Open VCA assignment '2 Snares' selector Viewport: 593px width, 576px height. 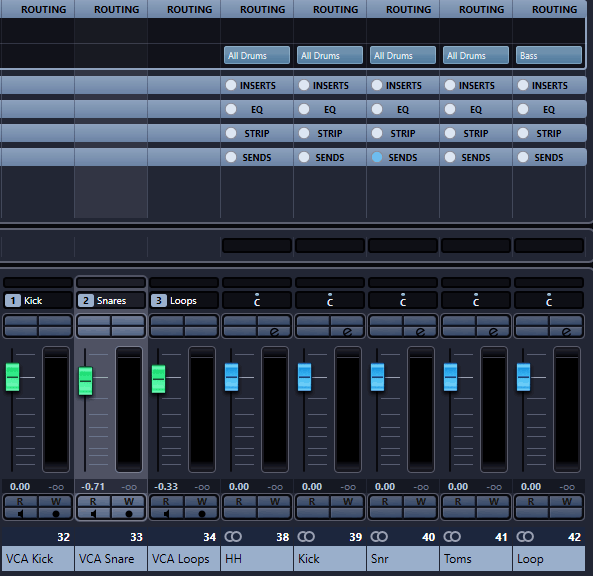[111, 301]
